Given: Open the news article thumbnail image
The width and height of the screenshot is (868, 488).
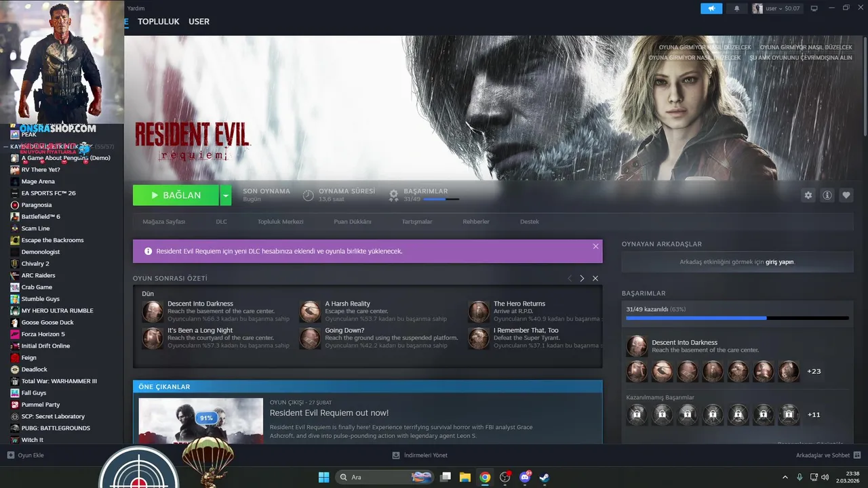Looking at the screenshot, I should click(201, 421).
